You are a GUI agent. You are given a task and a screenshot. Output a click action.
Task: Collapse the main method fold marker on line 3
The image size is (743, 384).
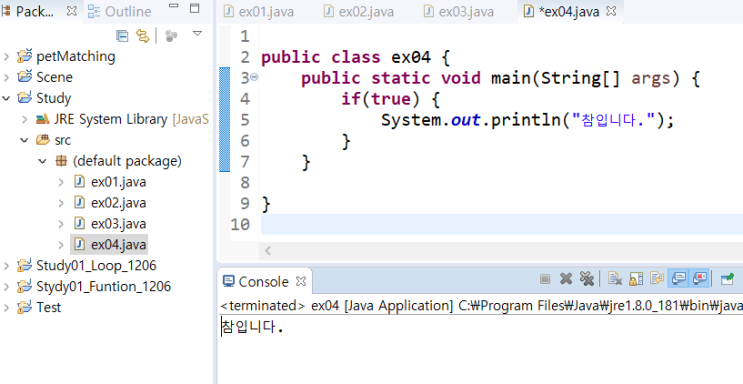pyautogui.click(x=254, y=78)
